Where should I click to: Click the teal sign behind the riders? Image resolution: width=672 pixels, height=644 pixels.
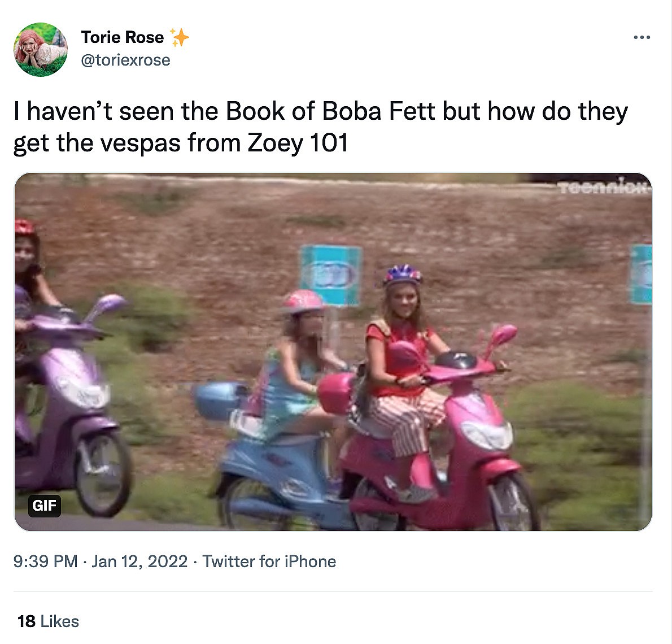point(330,275)
